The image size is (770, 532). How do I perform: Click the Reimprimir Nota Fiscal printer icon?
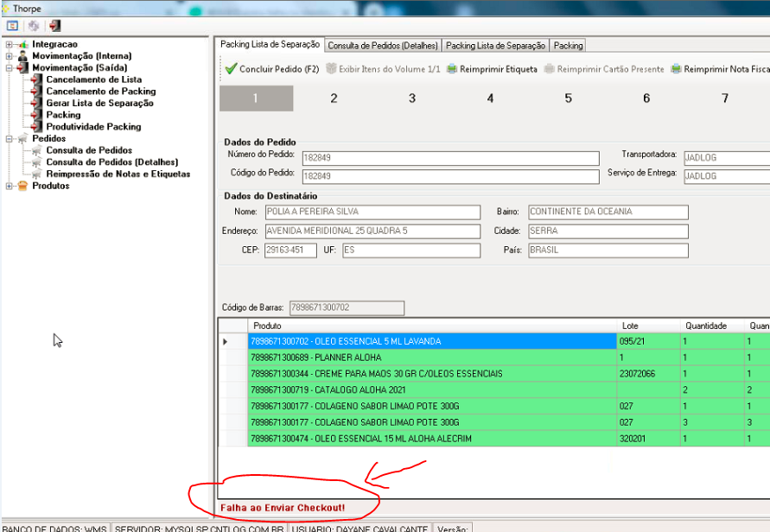pos(676,69)
